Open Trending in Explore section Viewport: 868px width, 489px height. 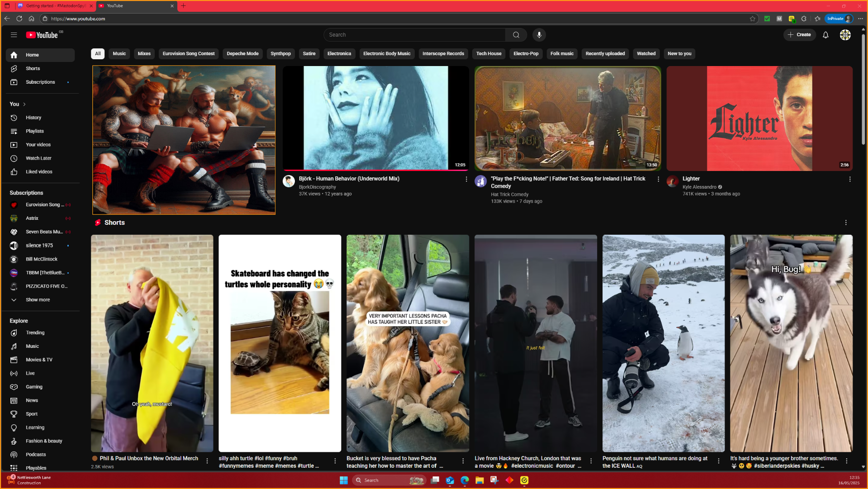tap(35, 332)
